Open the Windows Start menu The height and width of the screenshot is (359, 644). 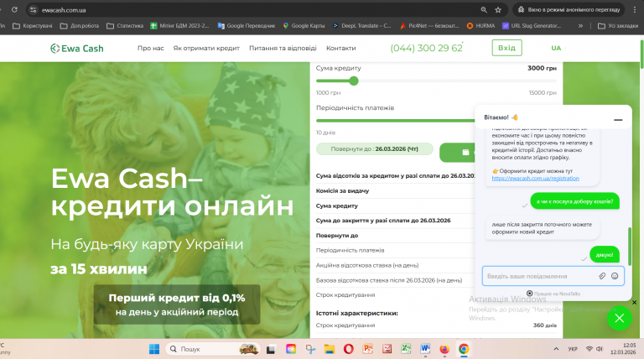click(x=154, y=349)
